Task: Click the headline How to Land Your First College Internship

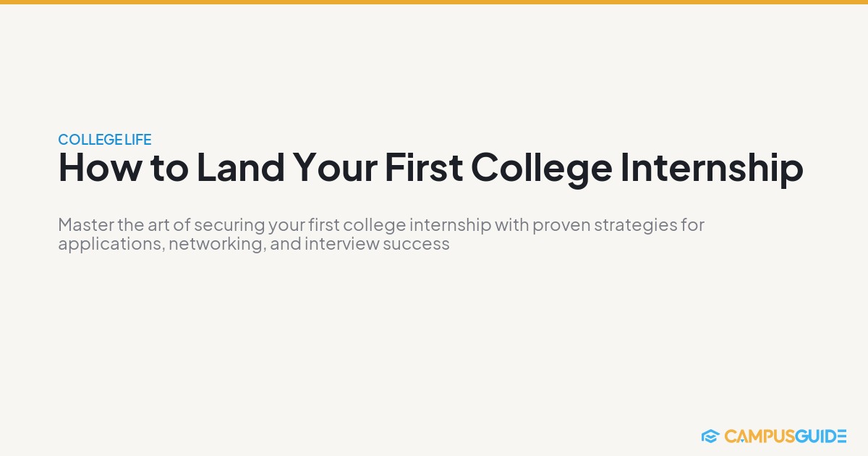Action: [430, 169]
